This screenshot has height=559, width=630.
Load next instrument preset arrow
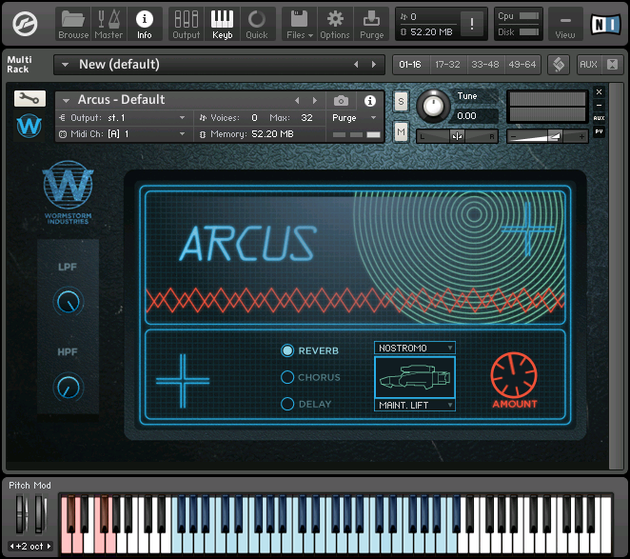pyautogui.click(x=315, y=100)
